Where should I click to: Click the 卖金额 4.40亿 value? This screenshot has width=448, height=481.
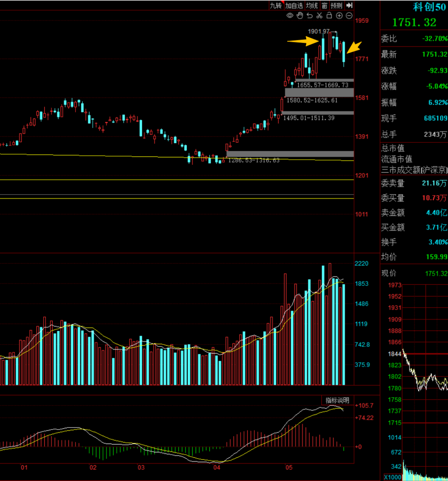(x=437, y=212)
